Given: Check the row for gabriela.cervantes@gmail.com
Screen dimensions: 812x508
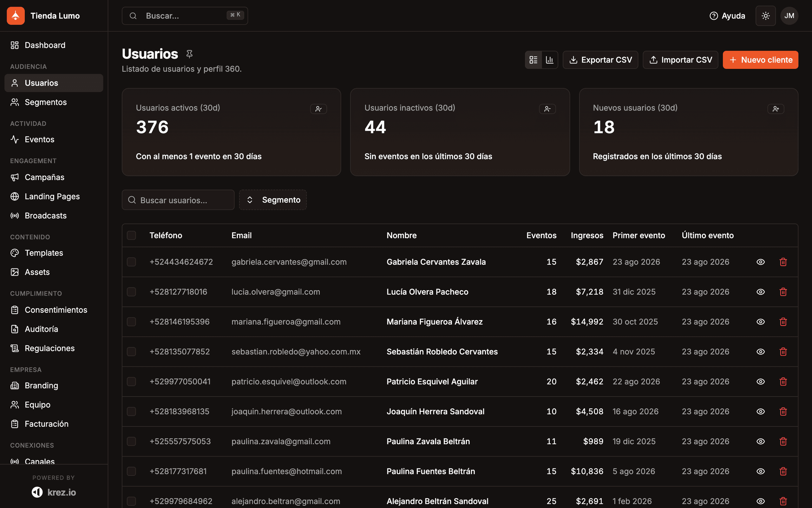Looking at the screenshot, I should (131, 262).
